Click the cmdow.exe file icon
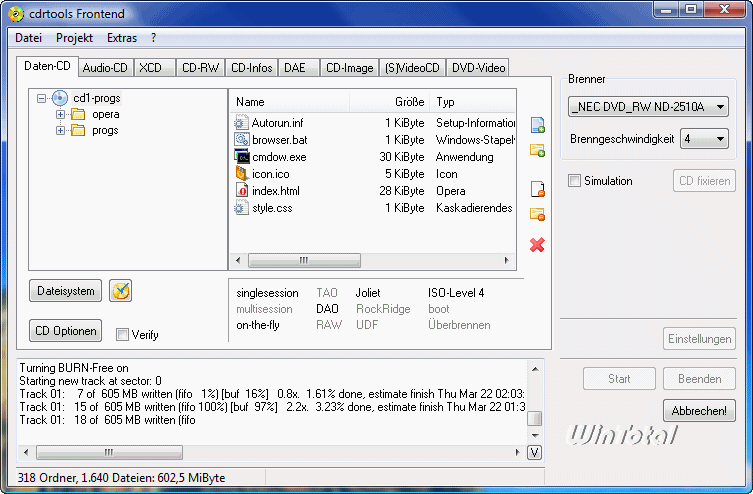The height and width of the screenshot is (494, 753). [242, 157]
